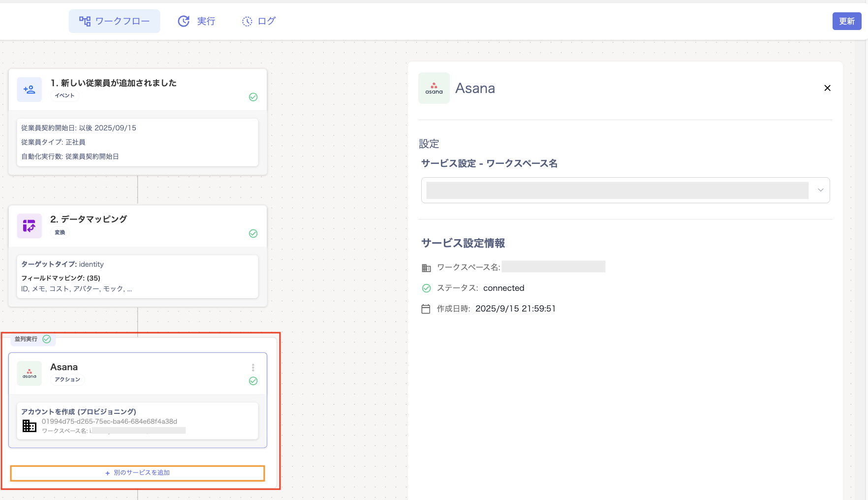
Task: Click the ID, メモ, コスト field list
Action: (77, 289)
